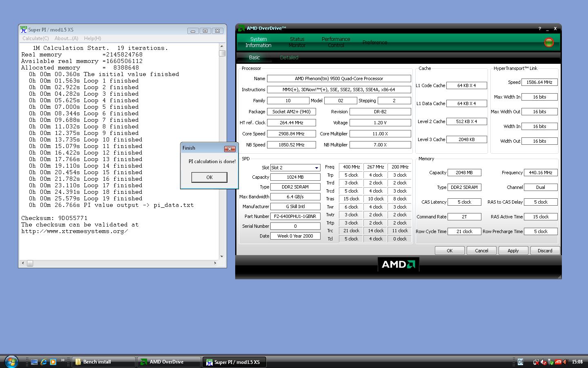Screen dimensions: 588x368
Task: Click the taskbar clock showing 15:08
Action: pos(577,362)
